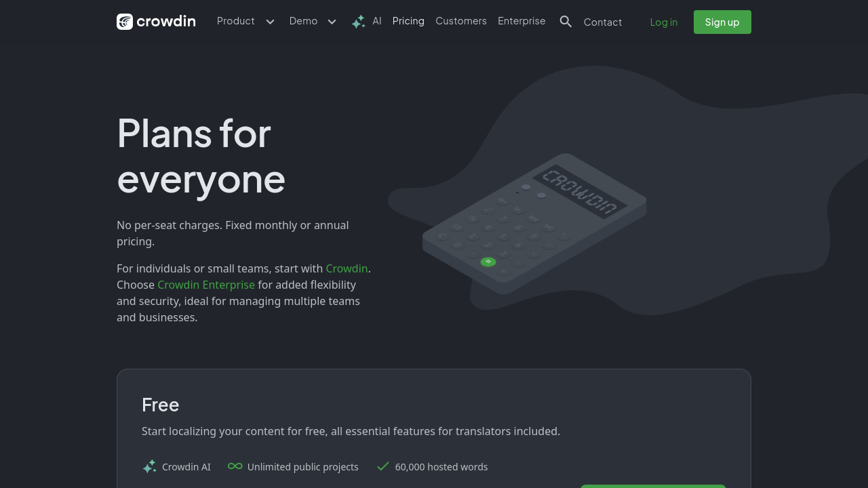Click the AI sparkle icon in navbar
Viewport: 868px width, 488px height.
[358, 22]
